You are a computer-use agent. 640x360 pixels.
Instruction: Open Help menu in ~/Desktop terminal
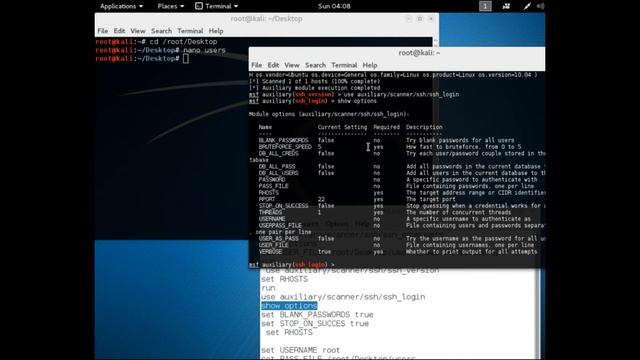point(216,31)
